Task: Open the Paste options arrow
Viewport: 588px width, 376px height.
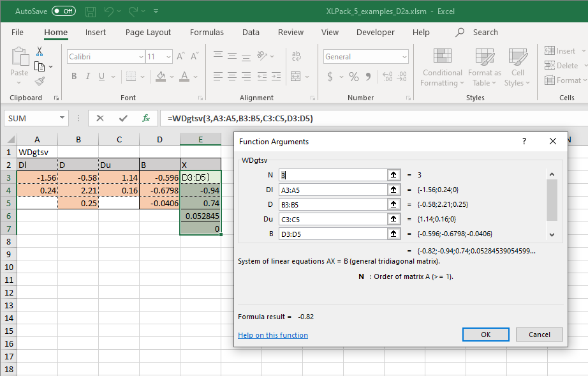Action: pos(18,82)
